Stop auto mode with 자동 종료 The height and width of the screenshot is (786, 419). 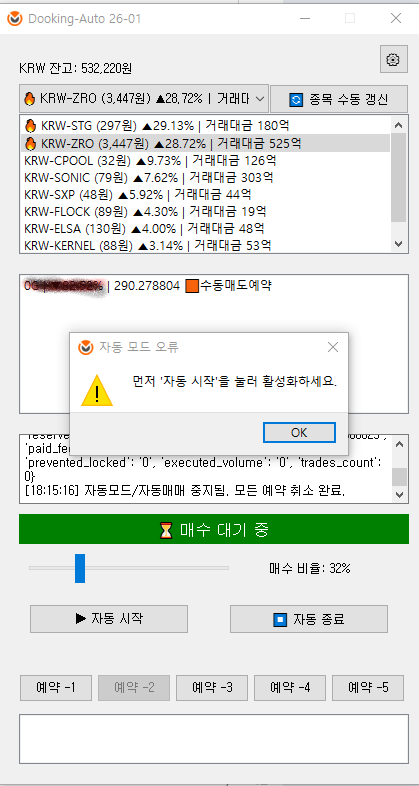[309, 619]
